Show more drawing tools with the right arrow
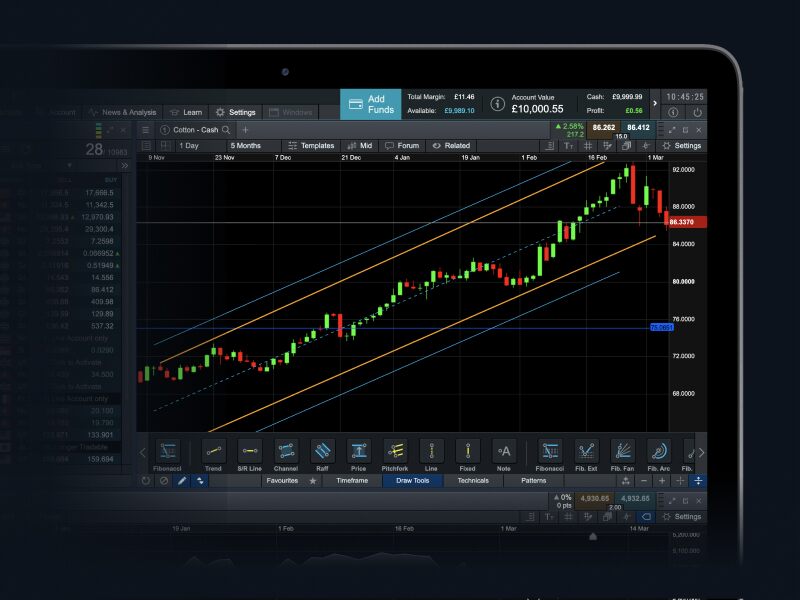 (702, 453)
